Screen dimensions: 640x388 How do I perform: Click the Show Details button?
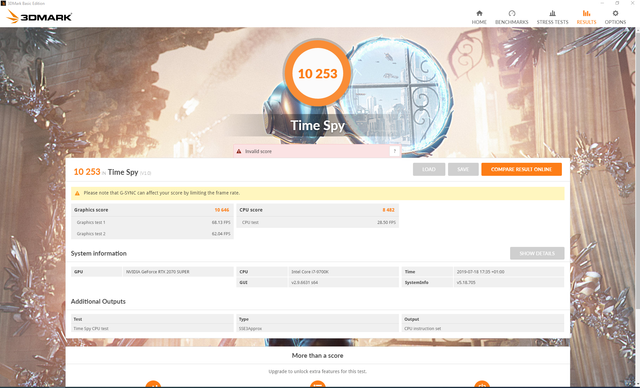point(537,253)
